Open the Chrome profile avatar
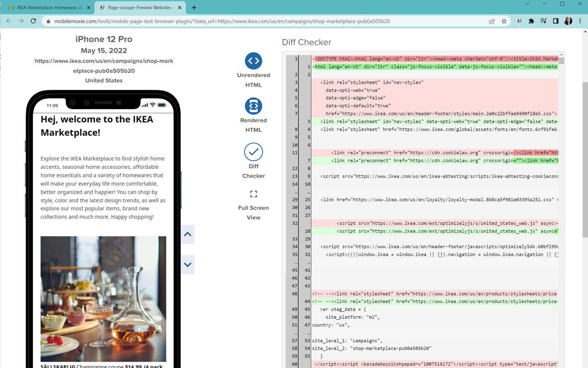 pos(568,21)
